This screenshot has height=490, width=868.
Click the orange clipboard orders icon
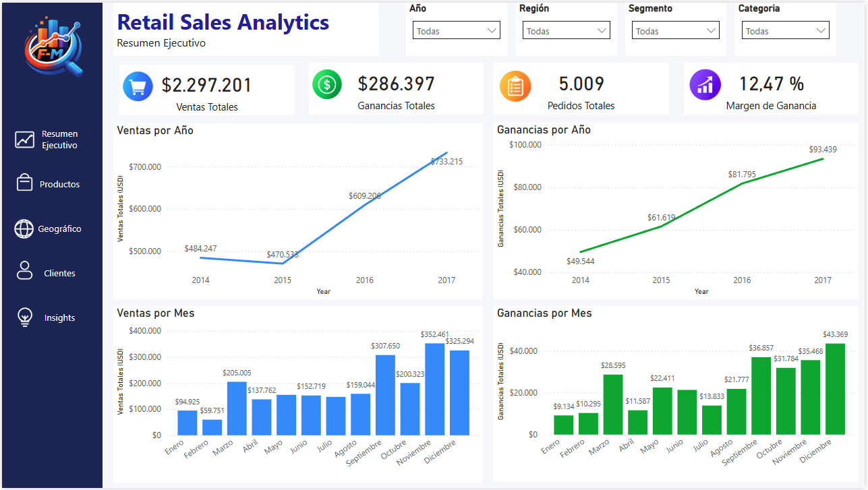pyautogui.click(x=515, y=86)
